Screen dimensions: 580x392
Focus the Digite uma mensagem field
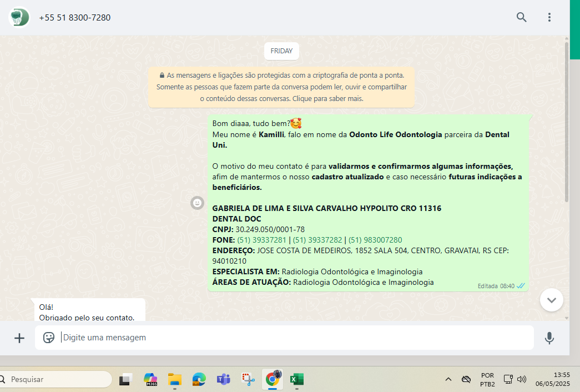(x=284, y=338)
